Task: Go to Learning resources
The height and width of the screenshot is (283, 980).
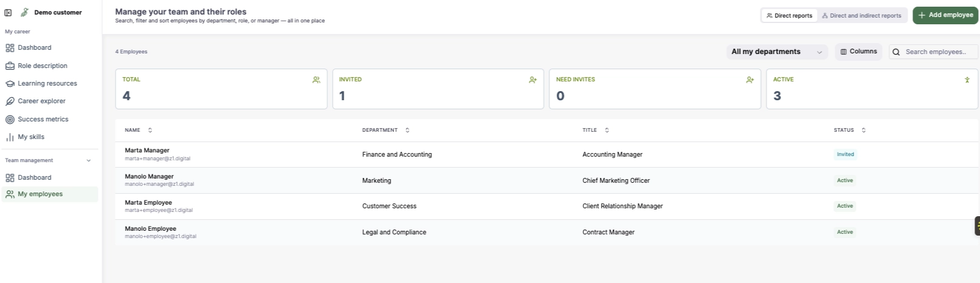Action: 47,83
